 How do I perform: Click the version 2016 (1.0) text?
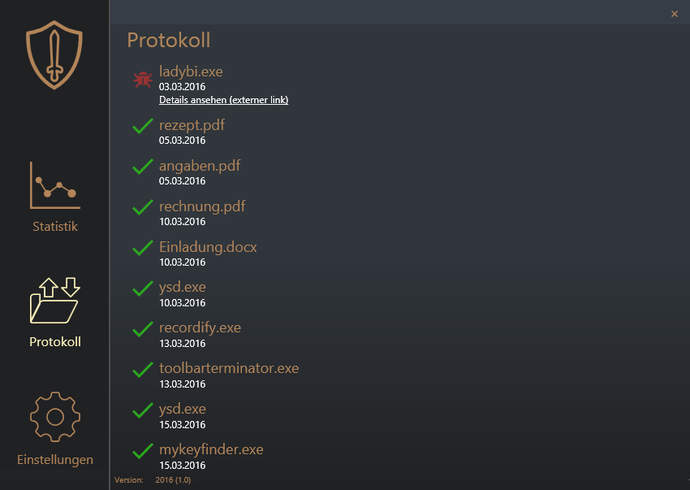(173, 480)
